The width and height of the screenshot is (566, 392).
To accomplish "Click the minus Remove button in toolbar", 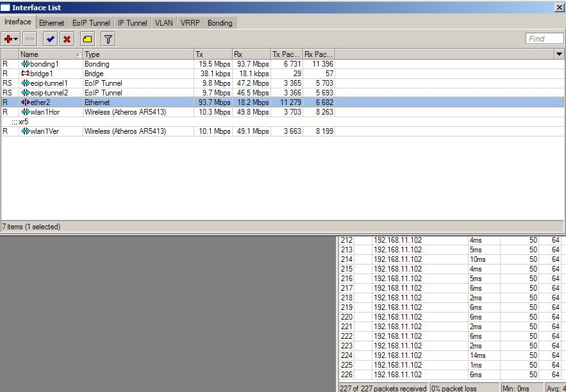I will point(29,39).
